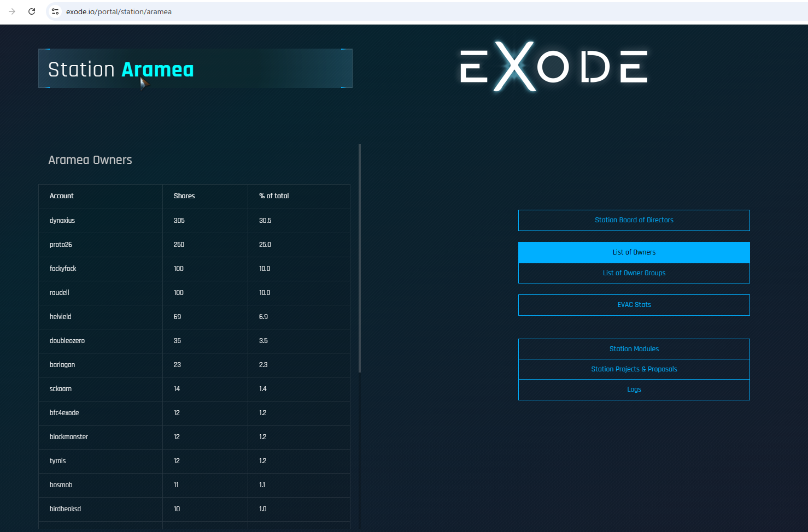
Task: Select account raudell
Action: pyautogui.click(x=59, y=293)
